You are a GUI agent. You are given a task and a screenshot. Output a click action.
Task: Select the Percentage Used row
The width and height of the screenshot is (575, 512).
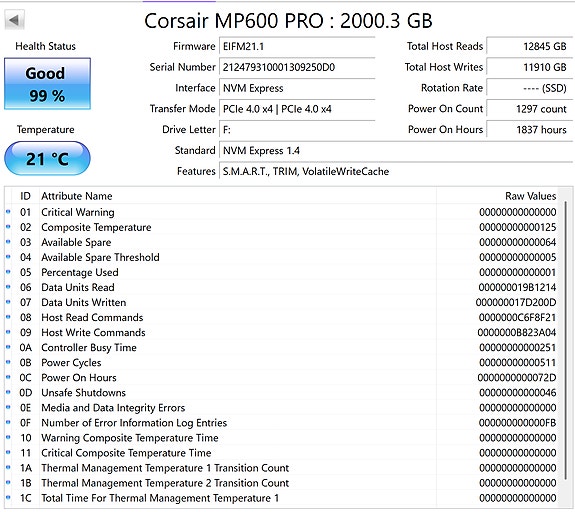[281, 273]
